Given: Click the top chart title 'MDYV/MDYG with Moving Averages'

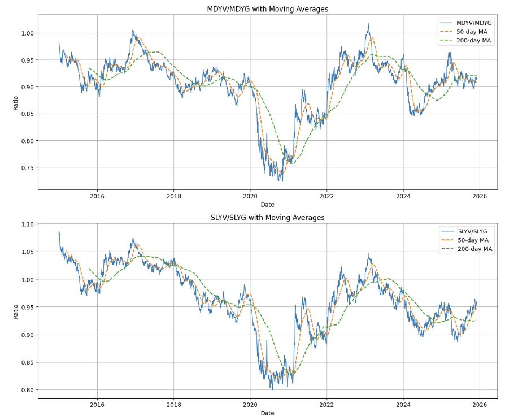Looking at the screenshot, I should point(268,9).
